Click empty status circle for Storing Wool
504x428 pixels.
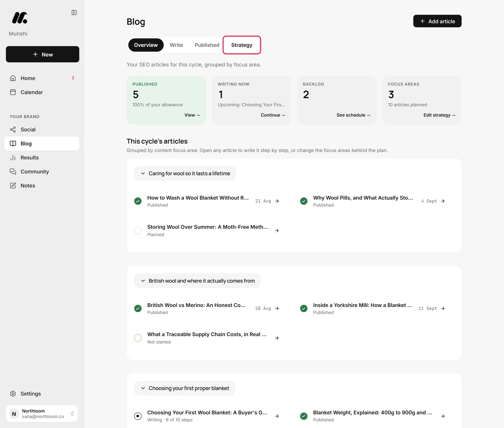click(x=138, y=230)
